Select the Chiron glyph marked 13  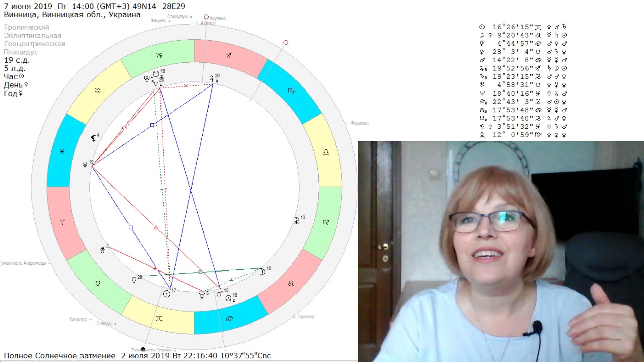297,220
